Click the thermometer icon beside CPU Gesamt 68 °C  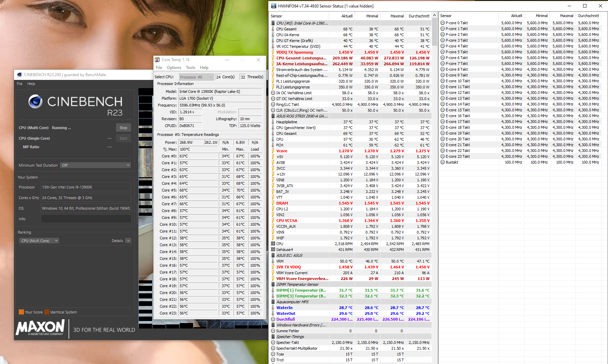point(273,29)
